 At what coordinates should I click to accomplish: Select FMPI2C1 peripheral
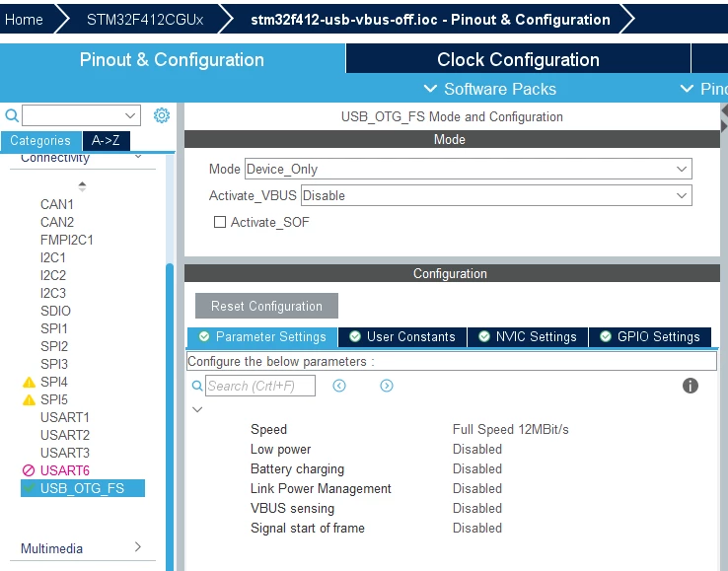[67, 240]
